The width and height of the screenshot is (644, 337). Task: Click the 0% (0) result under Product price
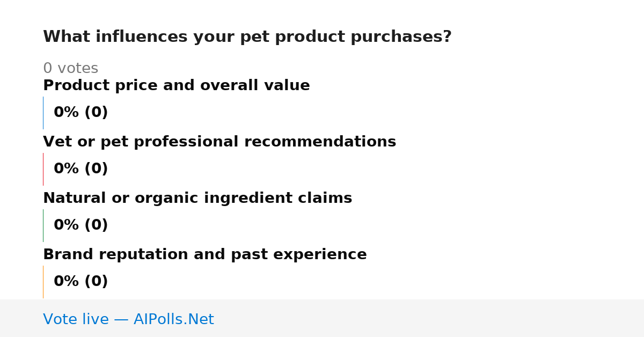click(x=81, y=113)
